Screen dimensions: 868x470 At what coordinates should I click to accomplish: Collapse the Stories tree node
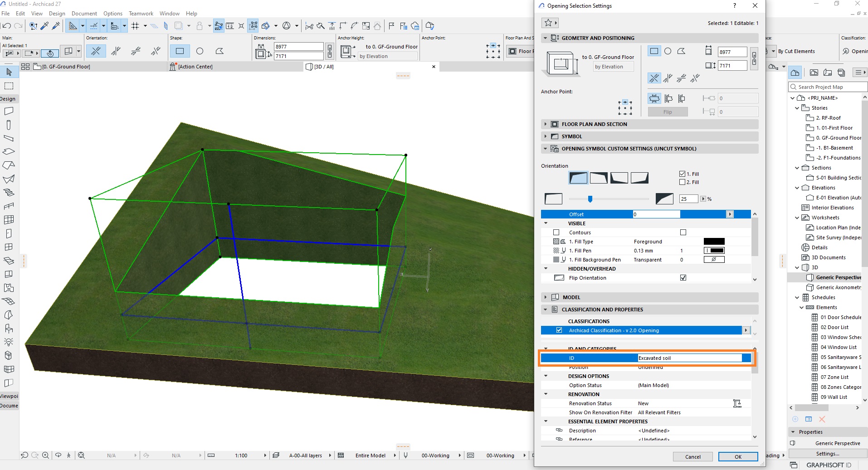(x=797, y=108)
